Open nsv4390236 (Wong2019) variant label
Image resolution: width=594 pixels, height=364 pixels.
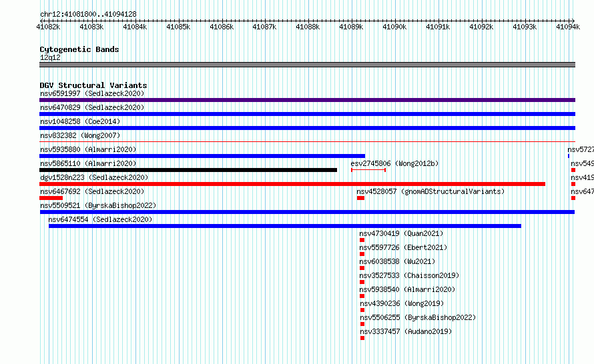pyautogui.click(x=402, y=303)
